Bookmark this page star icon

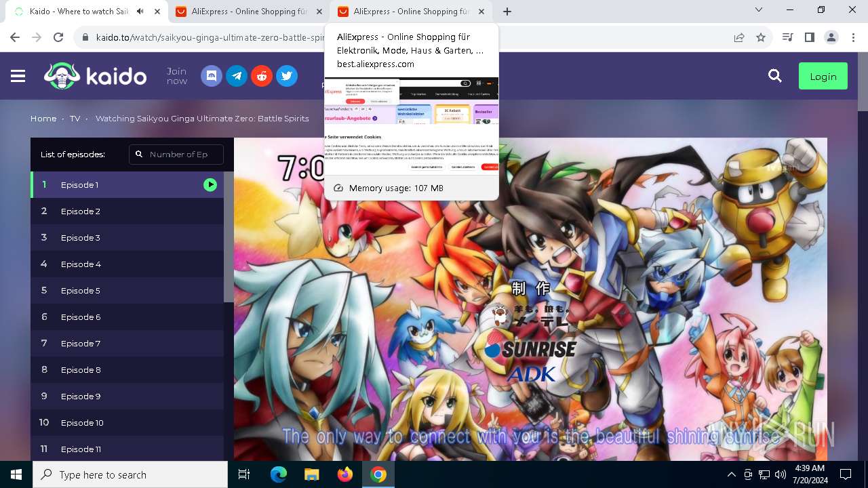[761, 37]
